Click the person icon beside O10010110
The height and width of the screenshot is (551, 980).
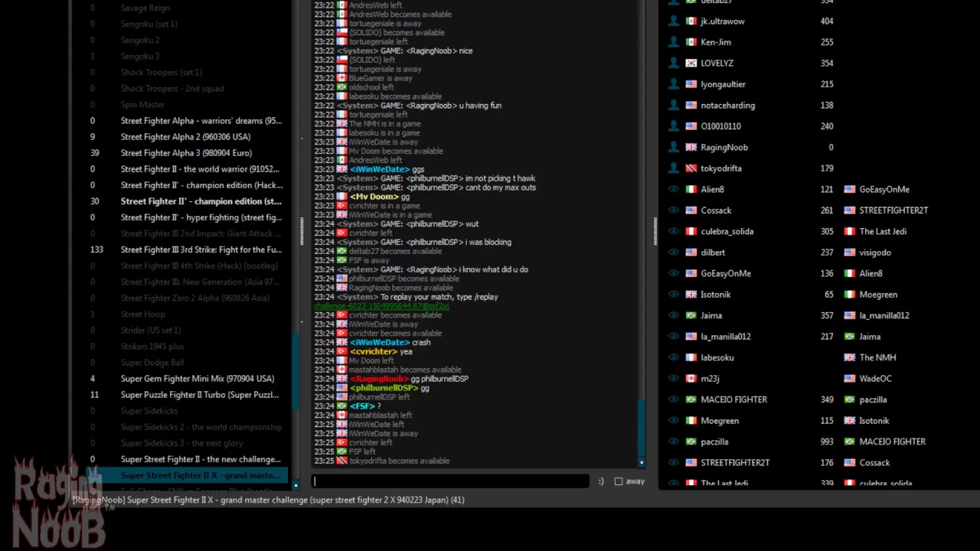coord(674,126)
